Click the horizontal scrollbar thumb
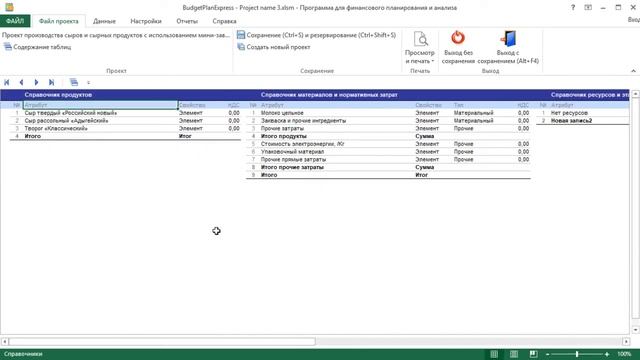The width and height of the screenshot is (640, 360). (162, 341)
